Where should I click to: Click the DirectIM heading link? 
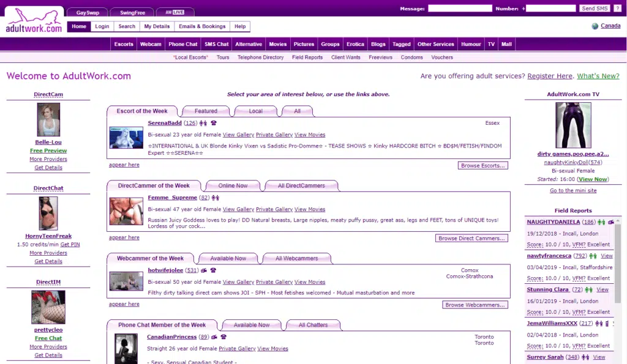(x=48, y=282)
